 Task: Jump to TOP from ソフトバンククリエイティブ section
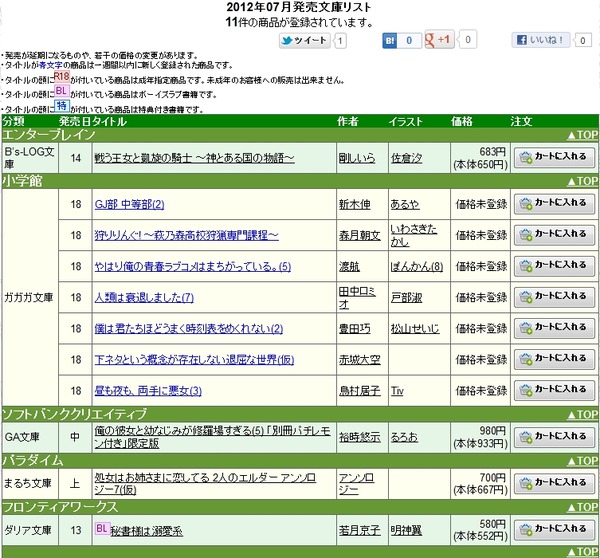click(582, 414)
